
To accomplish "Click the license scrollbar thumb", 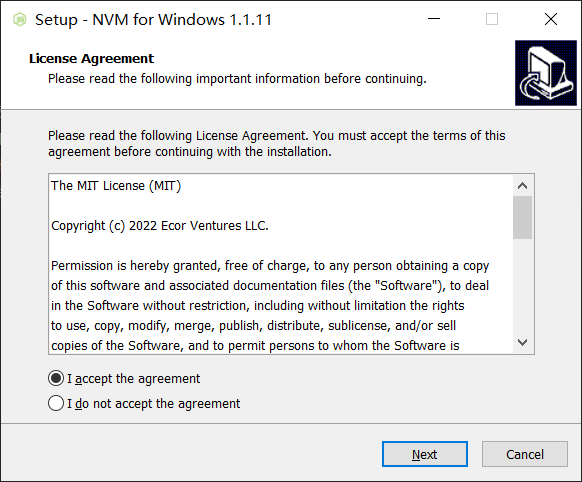I will pyautogui.click(x=522, y=217).
